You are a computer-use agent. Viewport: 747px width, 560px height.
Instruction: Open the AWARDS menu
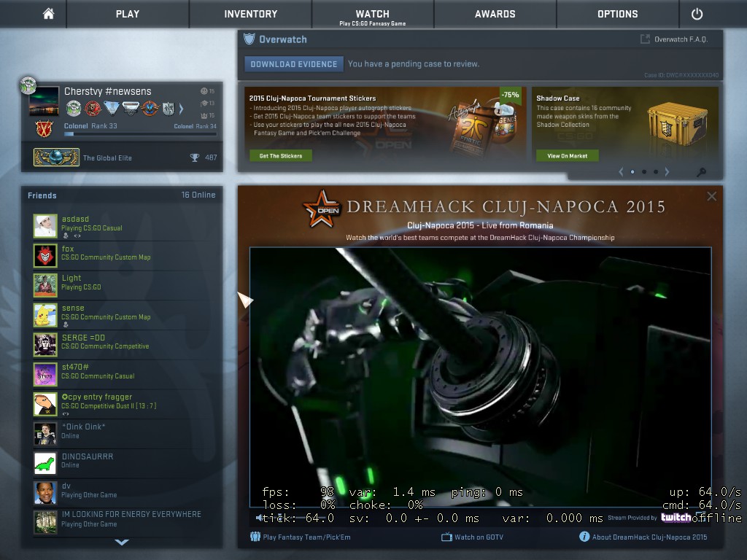click(495, 14)
